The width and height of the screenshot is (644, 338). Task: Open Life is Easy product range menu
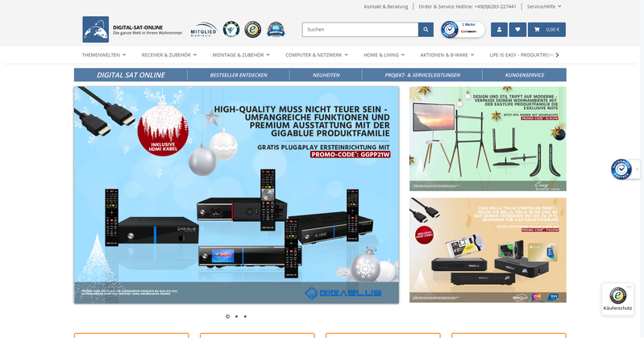point(521,55)
